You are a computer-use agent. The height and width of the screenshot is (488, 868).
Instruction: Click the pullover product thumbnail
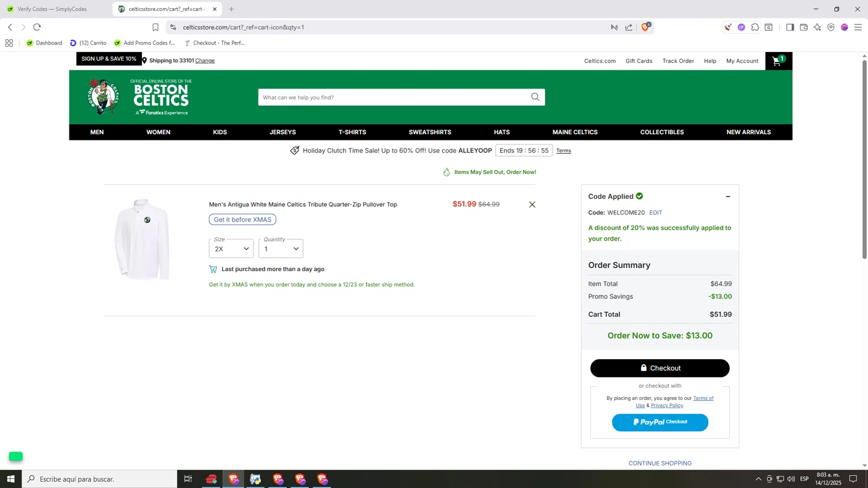(142, 239)
